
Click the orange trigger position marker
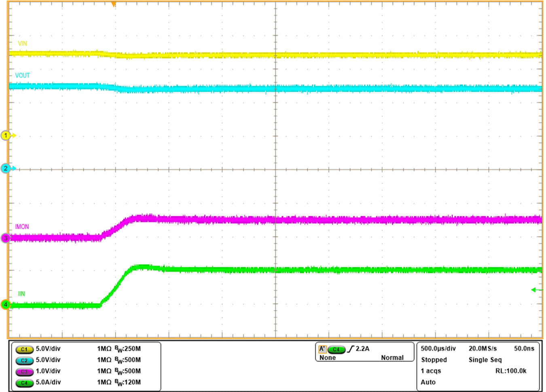click(x=114, y=4)
